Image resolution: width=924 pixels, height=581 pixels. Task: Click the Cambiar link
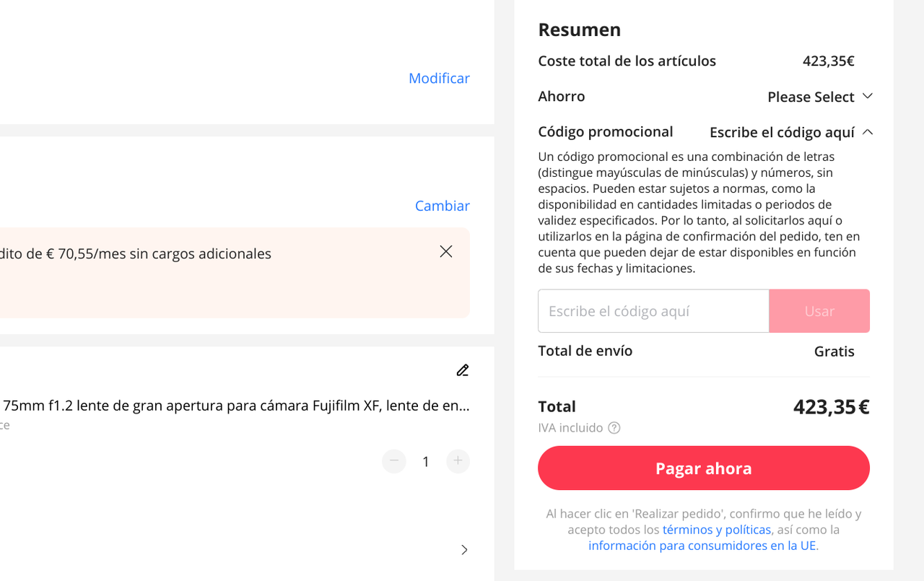pyautogui.click(x=443, y=206)
